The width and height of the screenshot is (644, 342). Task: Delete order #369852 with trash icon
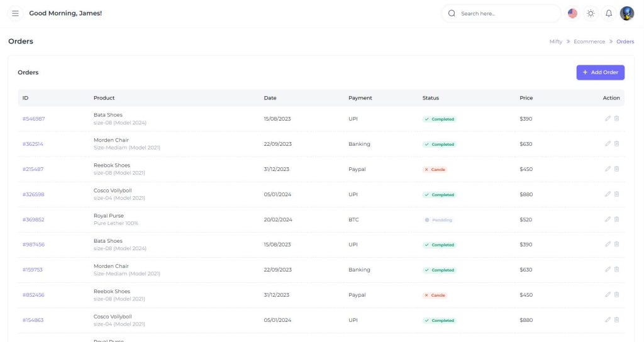click(616, 219)
